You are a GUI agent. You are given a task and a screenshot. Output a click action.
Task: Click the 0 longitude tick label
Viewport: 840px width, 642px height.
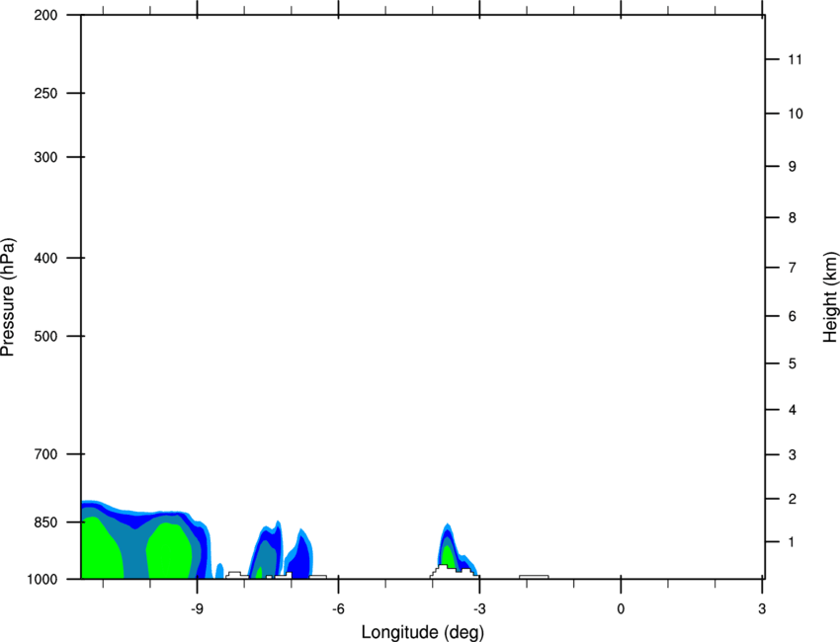[621, 609]
